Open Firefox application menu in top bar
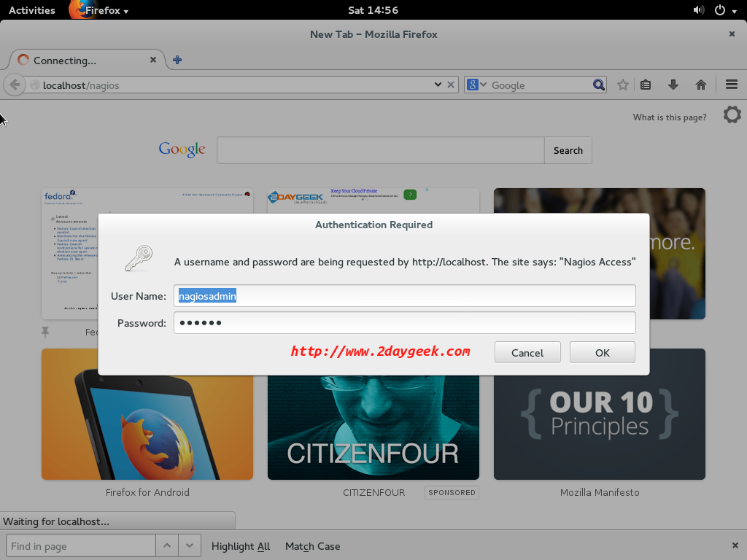Viewport: 747px width, 560px height. (99, 10)
